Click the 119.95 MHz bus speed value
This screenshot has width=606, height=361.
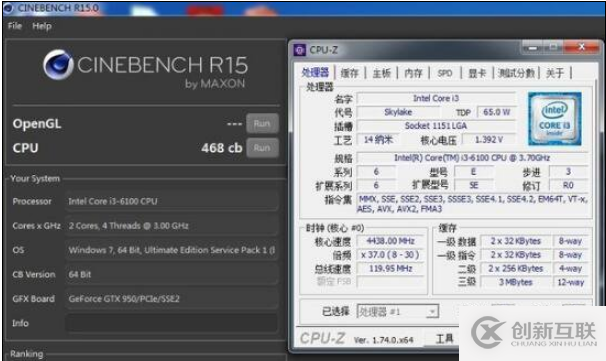point(390,268)
